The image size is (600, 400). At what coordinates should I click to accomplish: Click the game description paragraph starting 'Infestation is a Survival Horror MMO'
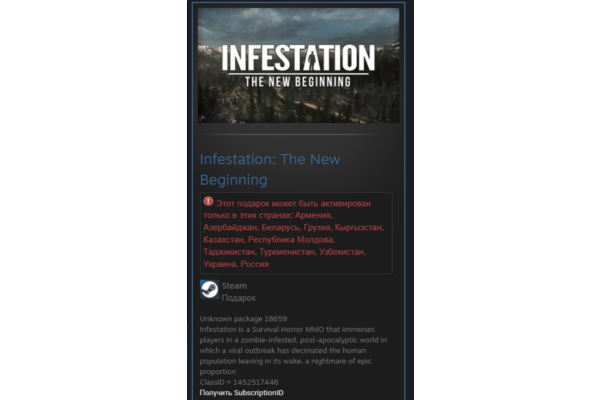[293, 350]
